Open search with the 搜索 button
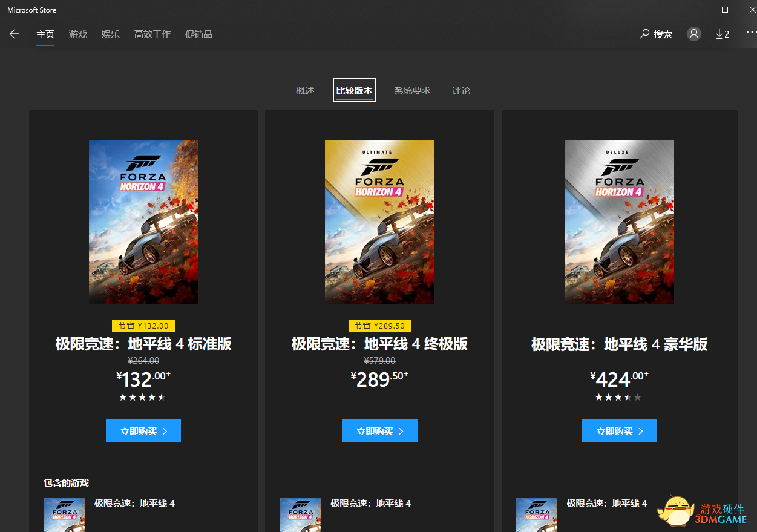Screen dimensions: 757x532 coord(656,34)
